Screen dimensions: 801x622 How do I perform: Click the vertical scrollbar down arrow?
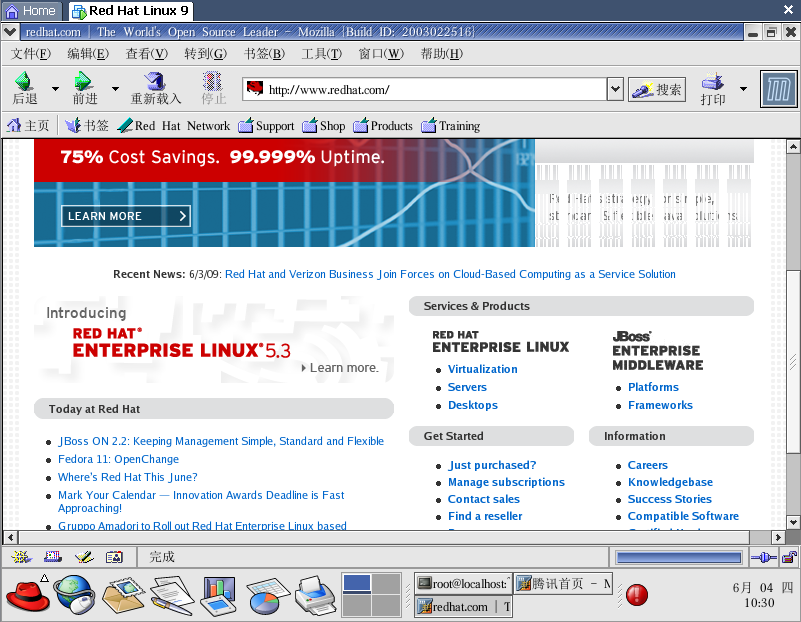pos(793,522)
